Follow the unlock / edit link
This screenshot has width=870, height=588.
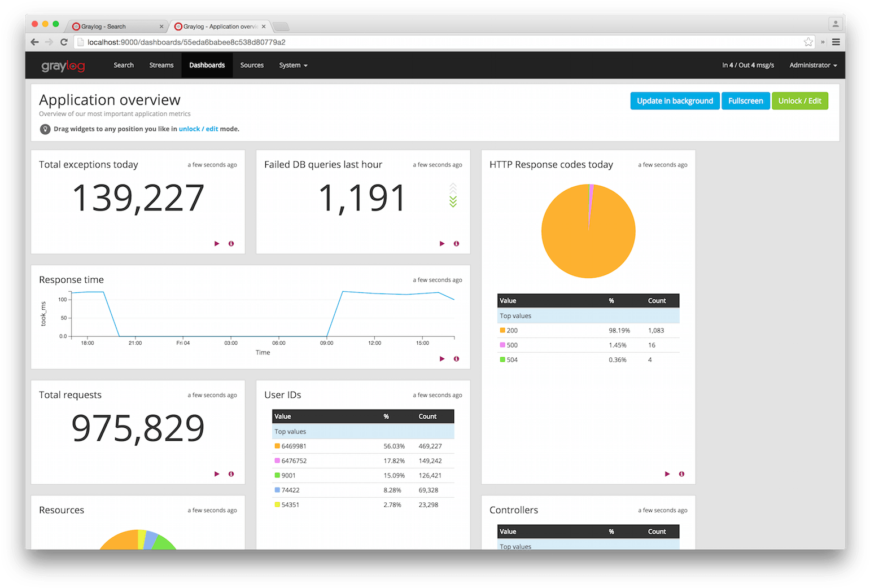pos(198,129)
